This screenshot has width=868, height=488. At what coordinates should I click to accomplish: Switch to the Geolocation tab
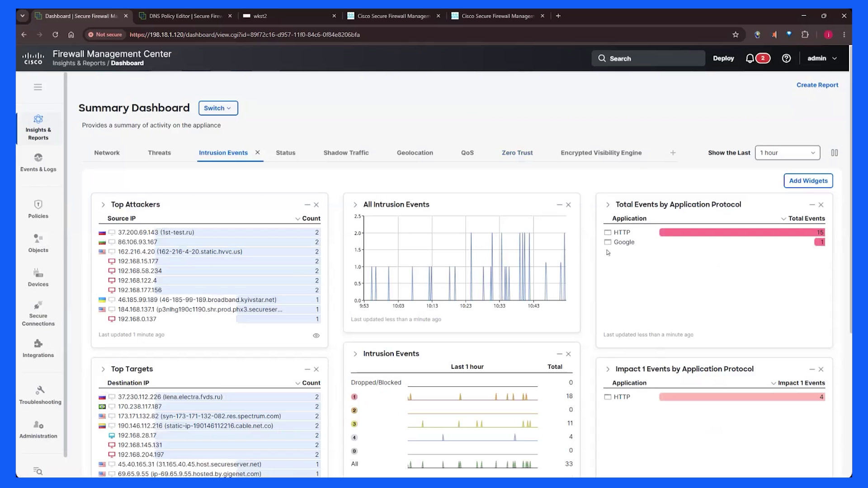pyautogui.click(x=415, y=153)
